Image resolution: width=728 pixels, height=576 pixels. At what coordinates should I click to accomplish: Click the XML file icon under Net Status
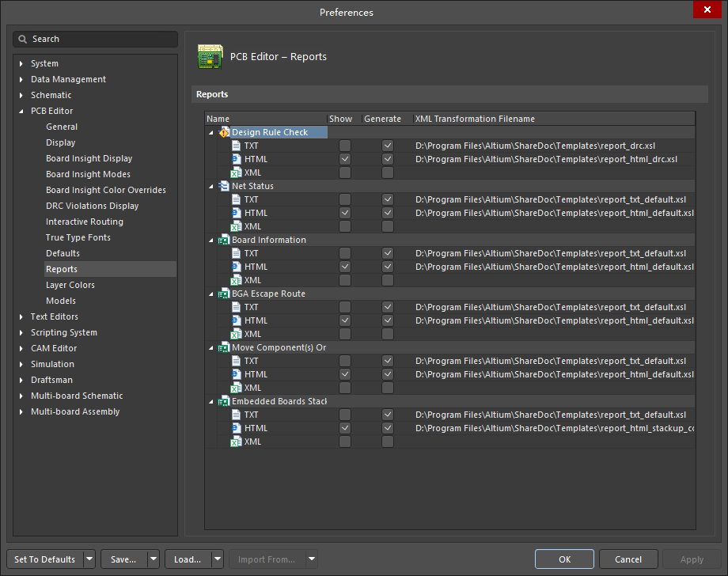point(237,226)
